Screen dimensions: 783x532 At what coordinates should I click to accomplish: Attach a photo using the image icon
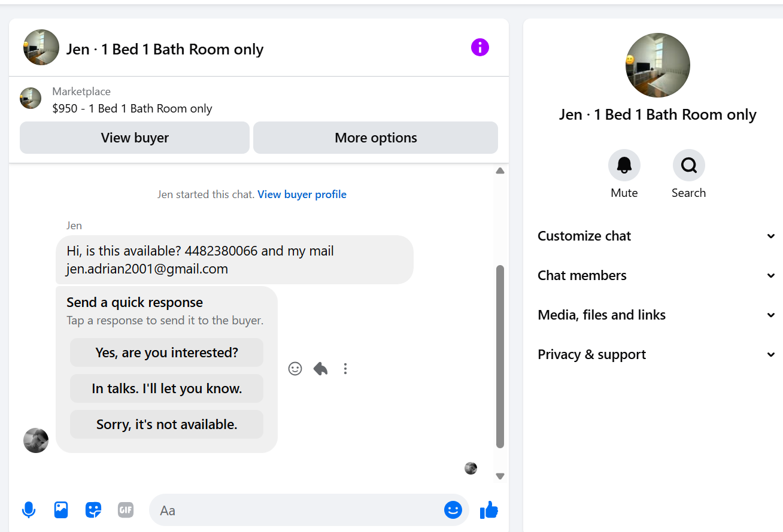point(61,510)
